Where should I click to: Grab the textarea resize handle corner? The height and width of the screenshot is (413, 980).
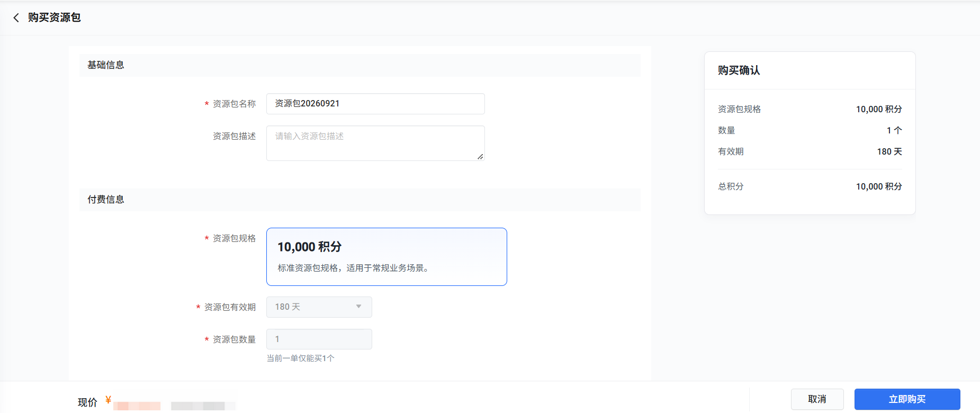tap(480, 157)
